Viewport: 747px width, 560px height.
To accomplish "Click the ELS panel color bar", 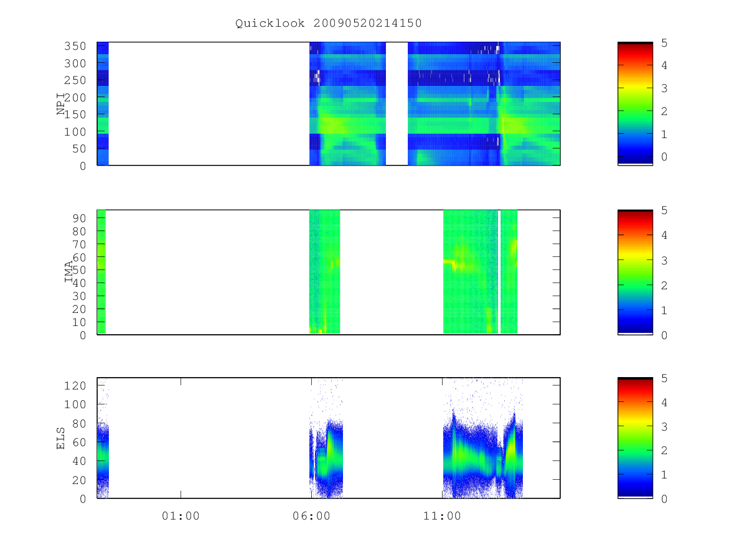I will (x=635, y=437).
